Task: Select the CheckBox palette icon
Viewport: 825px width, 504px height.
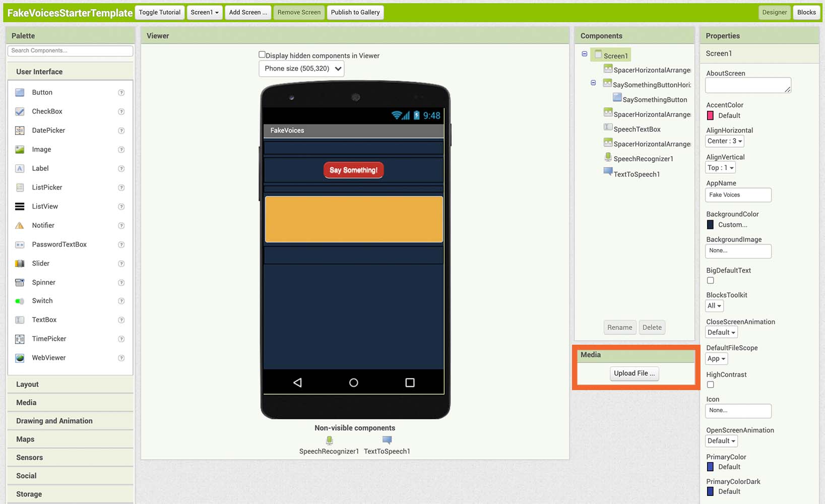Action: [x=20, y=111]
